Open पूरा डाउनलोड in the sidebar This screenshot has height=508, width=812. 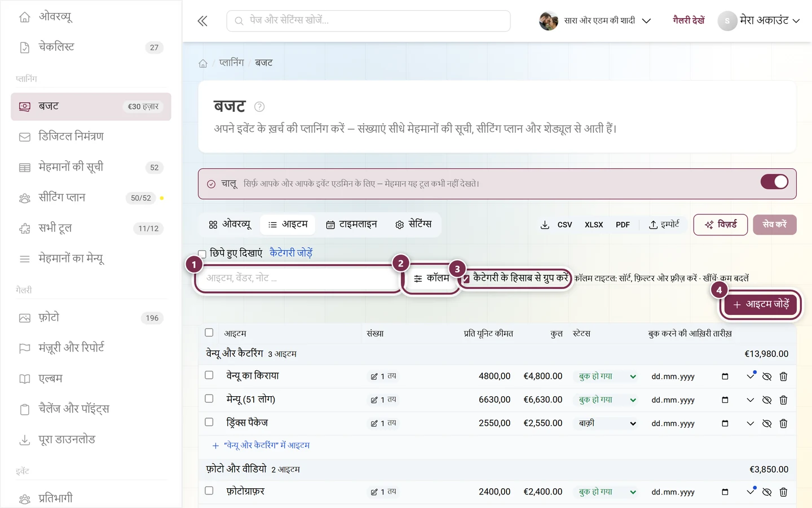91,440
